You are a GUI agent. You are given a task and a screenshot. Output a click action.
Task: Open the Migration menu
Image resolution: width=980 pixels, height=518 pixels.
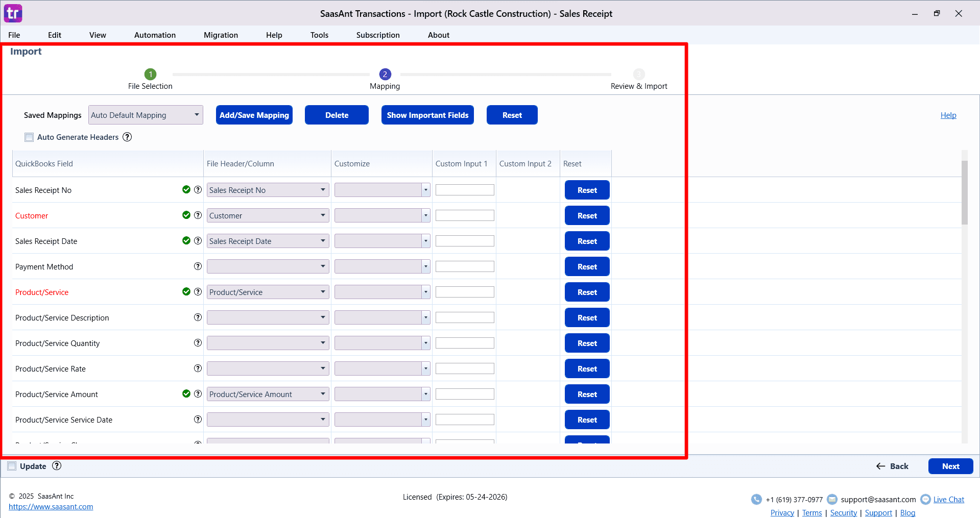tap(221, 35)
